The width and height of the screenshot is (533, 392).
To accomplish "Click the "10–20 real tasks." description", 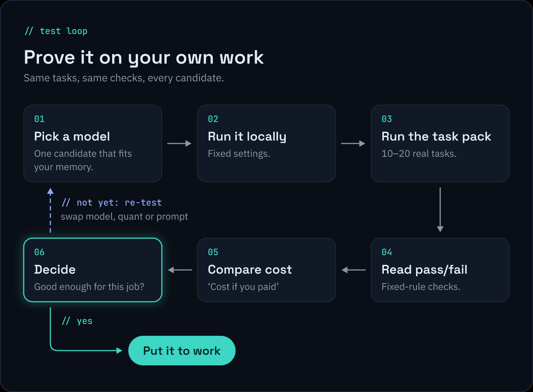I will 419,153.
